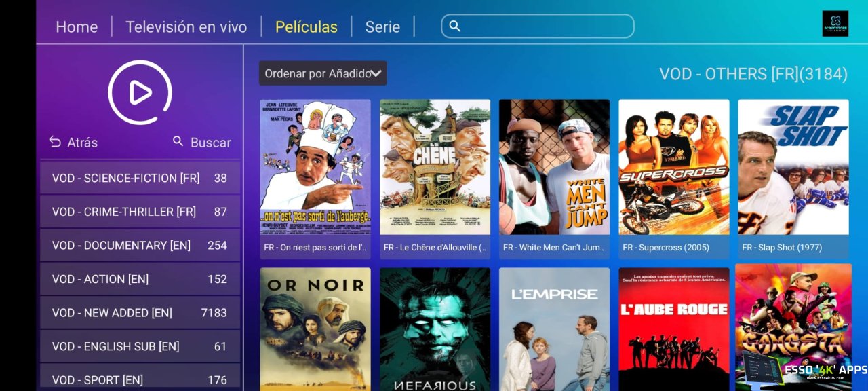Open VOD - NEW ADDED [EN] category
This screenshot has height=391, width=868.
(140, 313)
